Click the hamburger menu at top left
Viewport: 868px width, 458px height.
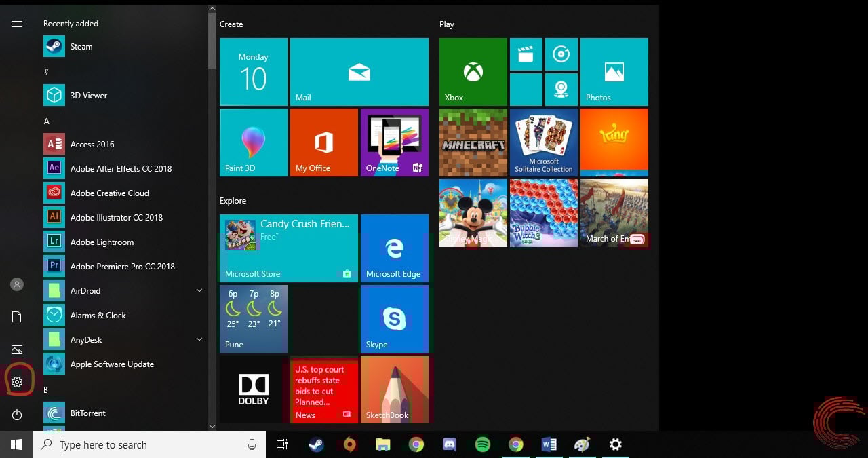[x=17, y=24]
